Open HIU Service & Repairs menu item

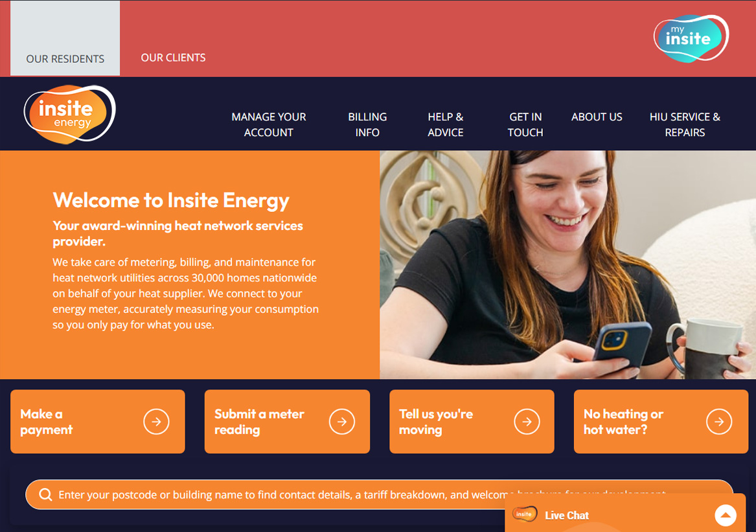(x=685, y=124)
